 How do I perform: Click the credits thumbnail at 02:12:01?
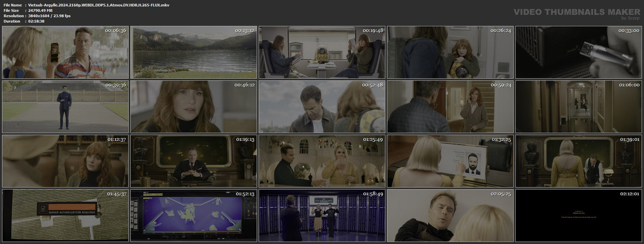[579, 215]
